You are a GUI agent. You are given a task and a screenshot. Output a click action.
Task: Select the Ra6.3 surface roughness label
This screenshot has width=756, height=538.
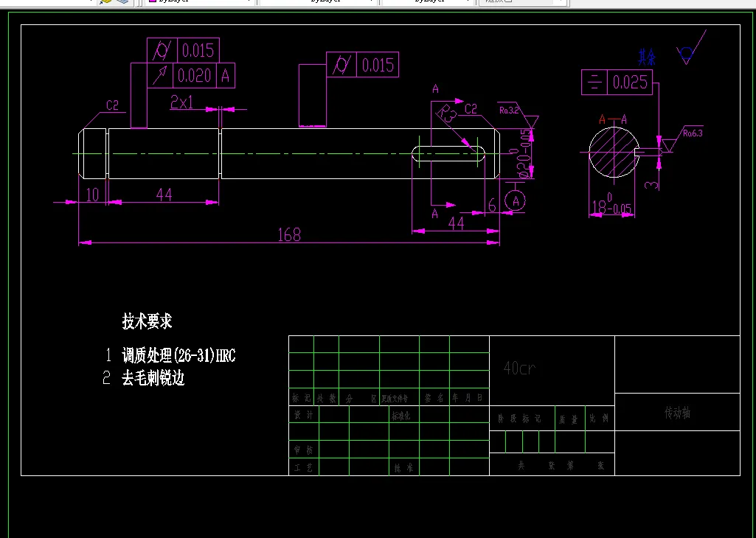(x=693, y=133)
